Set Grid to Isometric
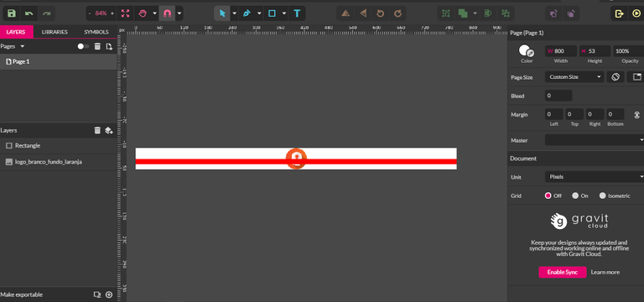Screen dimensions: 644x302 603,195
